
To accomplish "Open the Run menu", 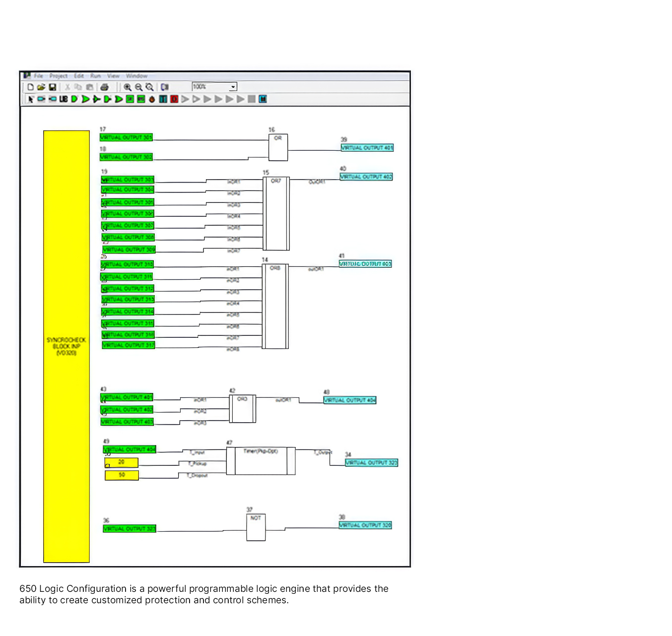I will click(96, 76).
